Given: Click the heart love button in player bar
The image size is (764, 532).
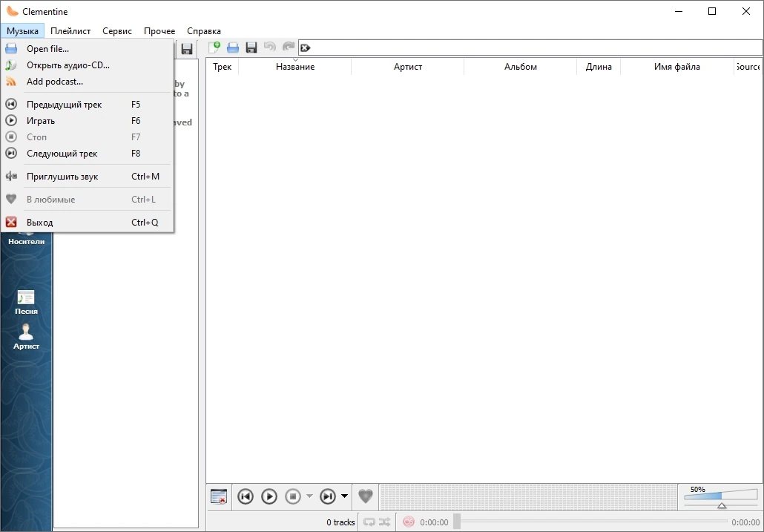Looking at the screenshot, I should point(366,496).
